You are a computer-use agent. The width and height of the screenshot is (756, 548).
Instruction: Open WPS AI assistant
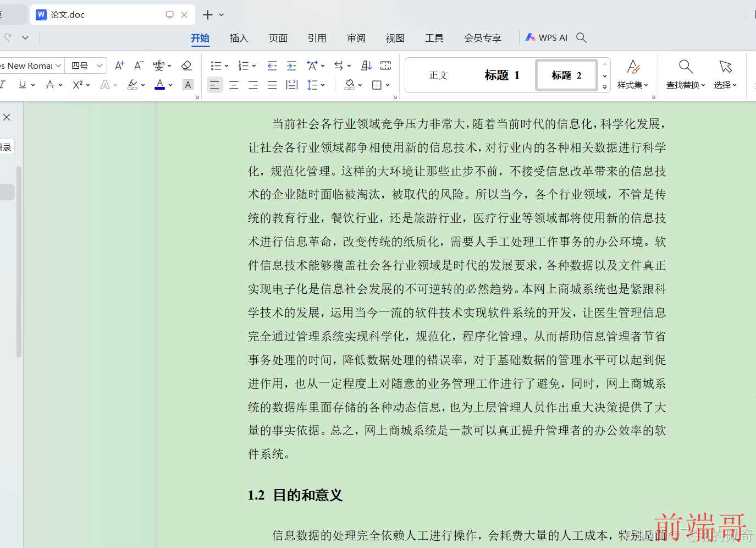click(x=547, y=37)
